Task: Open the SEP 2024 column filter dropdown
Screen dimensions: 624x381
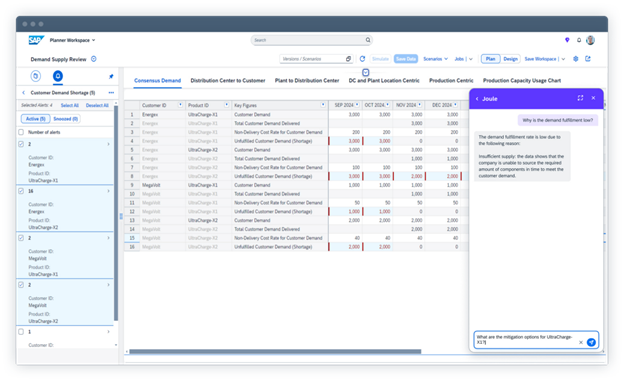Action: click(x=357, y=105)
